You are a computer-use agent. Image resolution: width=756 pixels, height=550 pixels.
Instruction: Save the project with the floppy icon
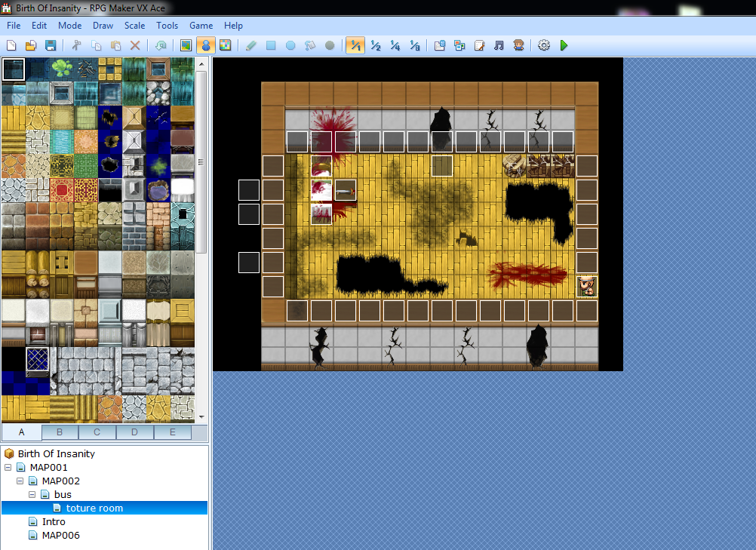click(50, 45)
